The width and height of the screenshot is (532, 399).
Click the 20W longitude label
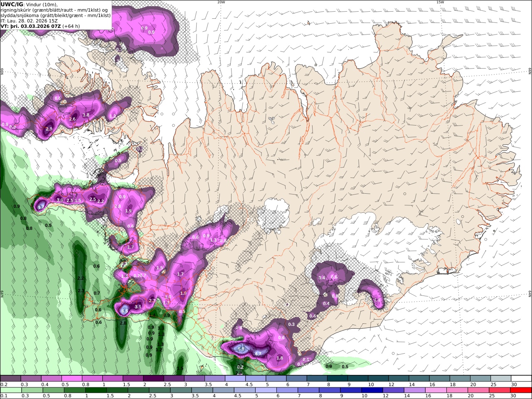click(x=221, y=2)
